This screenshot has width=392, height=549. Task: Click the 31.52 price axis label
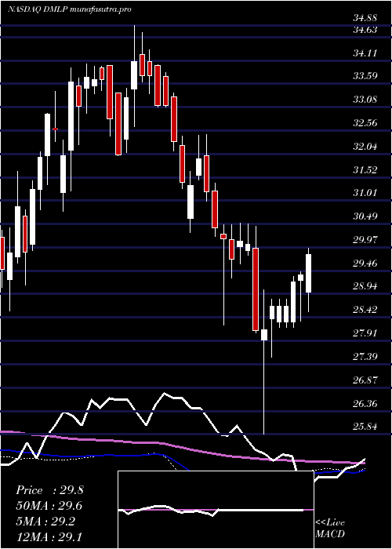click(x=365, y=170)
